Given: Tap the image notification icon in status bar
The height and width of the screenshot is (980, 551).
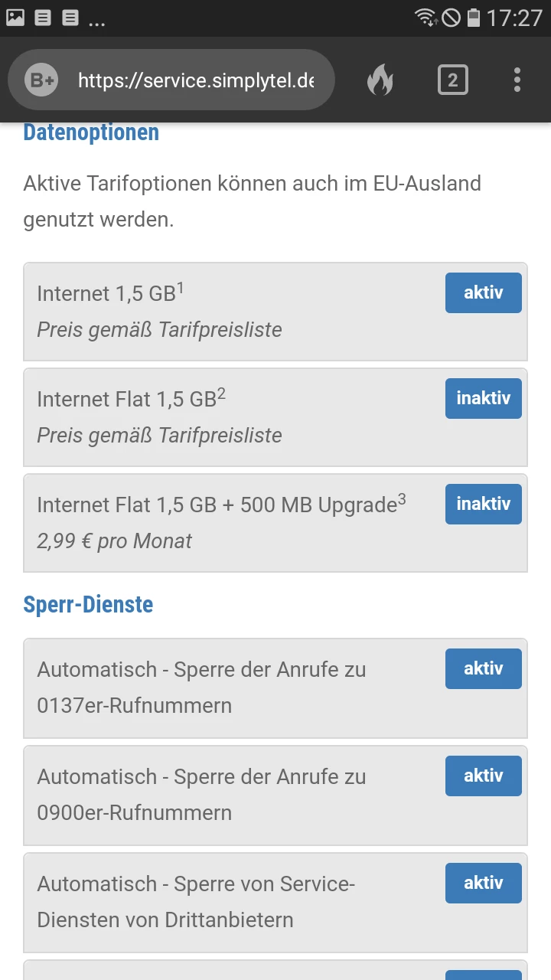Looking at the screenshot, I should (x=15, y=17).
